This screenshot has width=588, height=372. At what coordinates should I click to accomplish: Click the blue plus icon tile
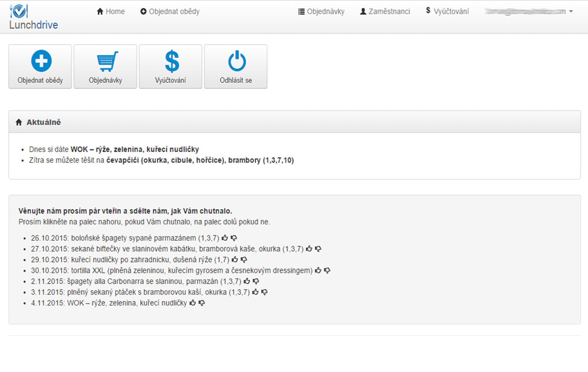click(x=40, y=67)
